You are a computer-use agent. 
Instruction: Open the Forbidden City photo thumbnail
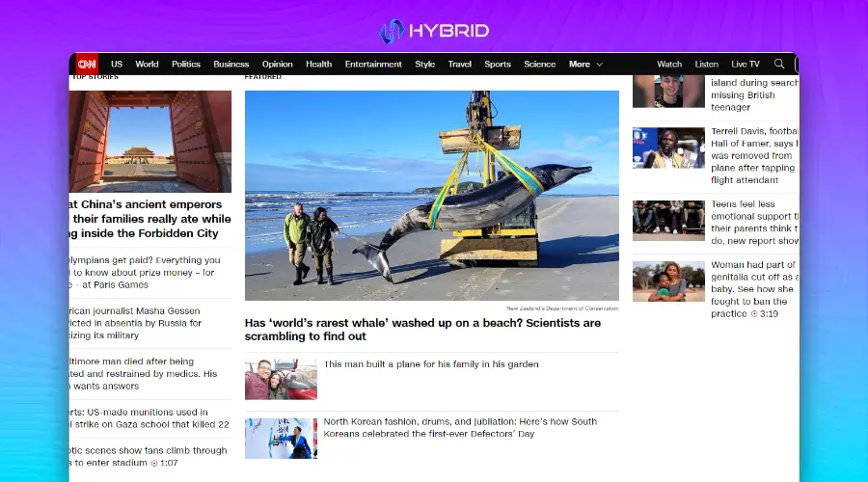[150, 142]
